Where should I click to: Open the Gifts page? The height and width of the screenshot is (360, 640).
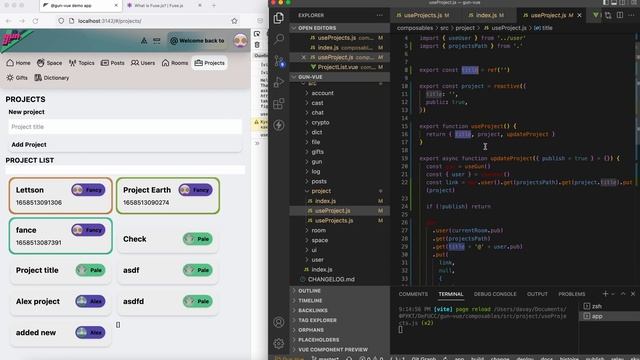pyautogui.click(x=17, y=78)
